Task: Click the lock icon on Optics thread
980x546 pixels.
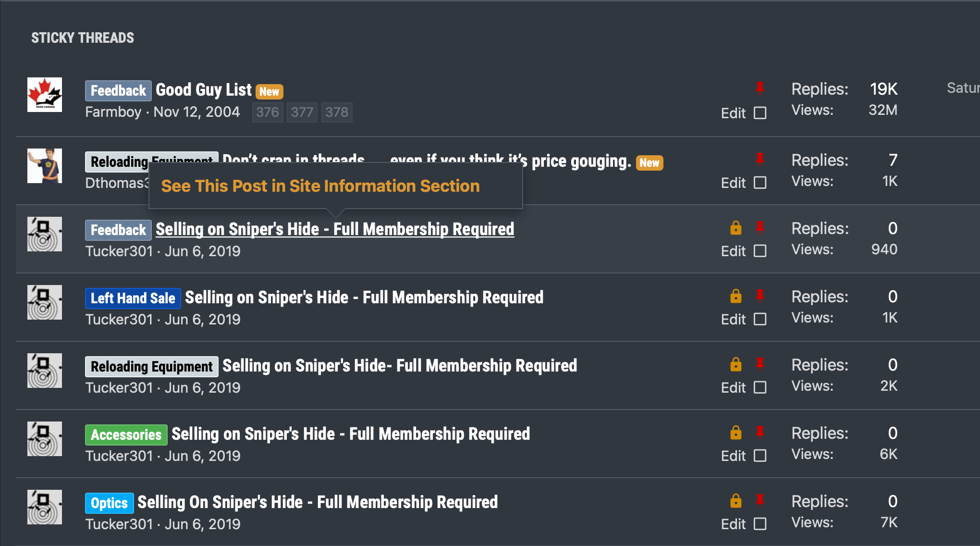Action: (x=735, y=501)
